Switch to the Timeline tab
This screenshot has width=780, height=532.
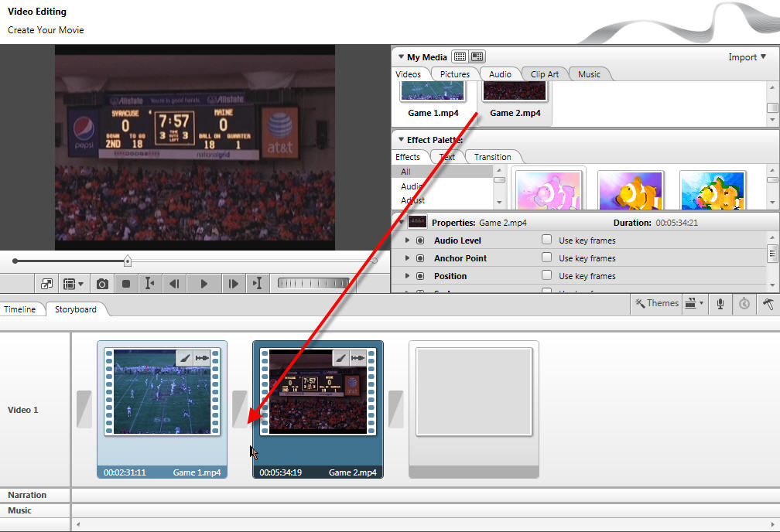click(20, 309)
